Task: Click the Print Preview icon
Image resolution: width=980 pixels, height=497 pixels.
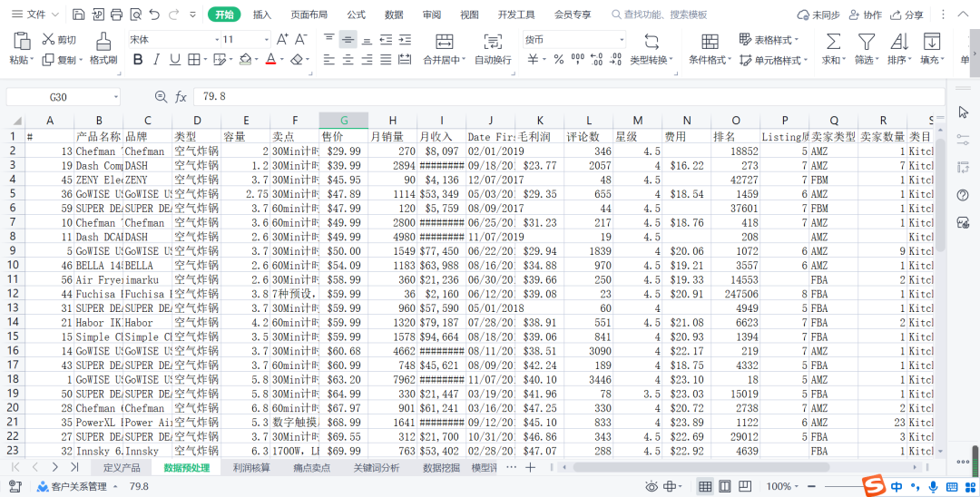Action: 135,15
